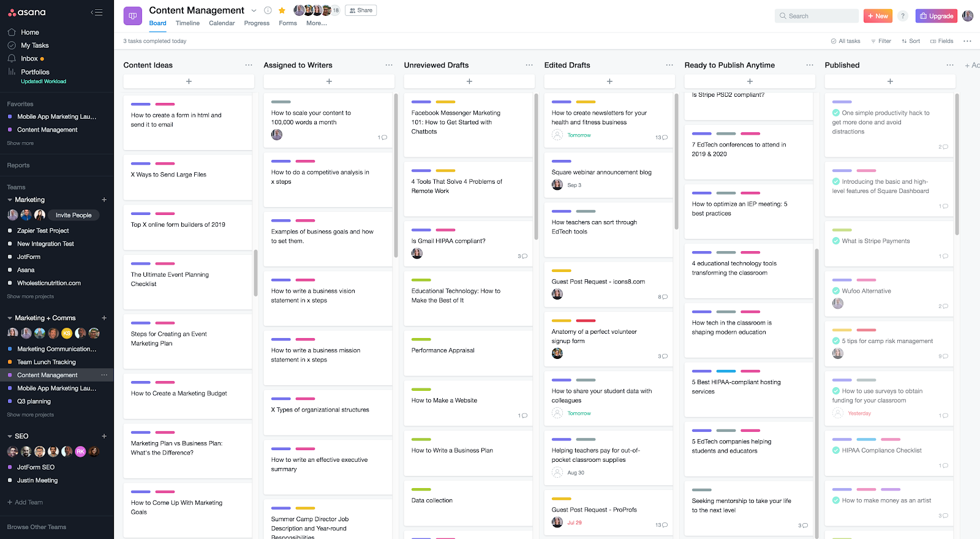Open the Filter option in the toolbar
The height and width of the screenshot is (539, 980).
pos(881,41)
